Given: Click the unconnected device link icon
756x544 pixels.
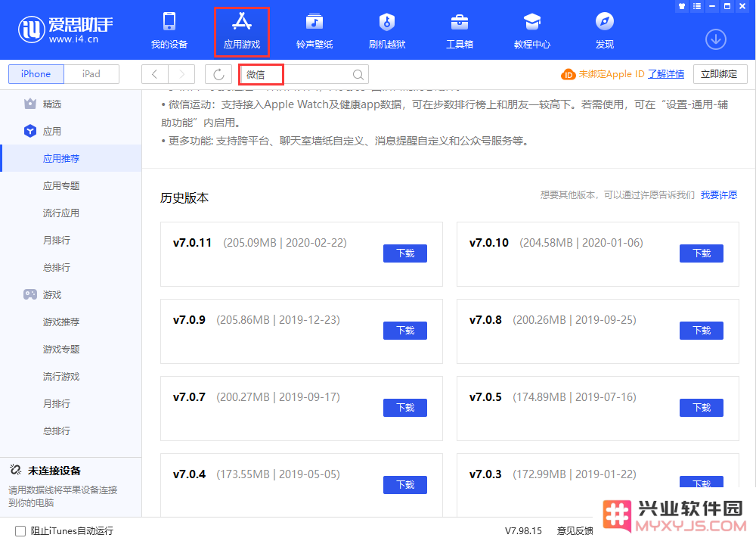Looking at the screenshot, I should [x=15, y=470].
